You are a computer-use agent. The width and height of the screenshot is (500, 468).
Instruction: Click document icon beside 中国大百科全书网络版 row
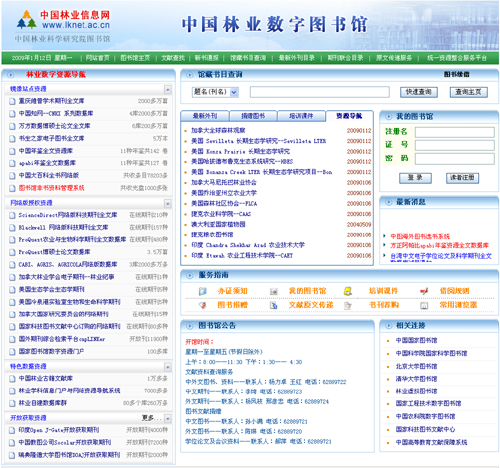point(12,176)
